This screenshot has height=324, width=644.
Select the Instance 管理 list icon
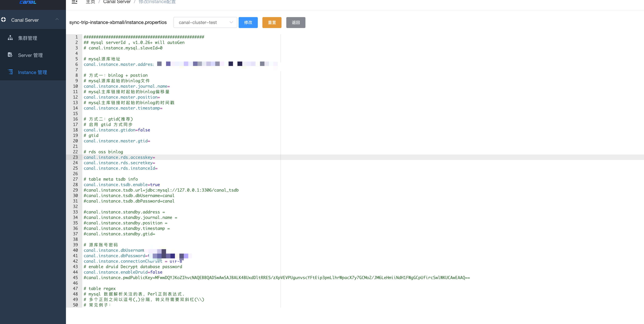pos(10,72)
